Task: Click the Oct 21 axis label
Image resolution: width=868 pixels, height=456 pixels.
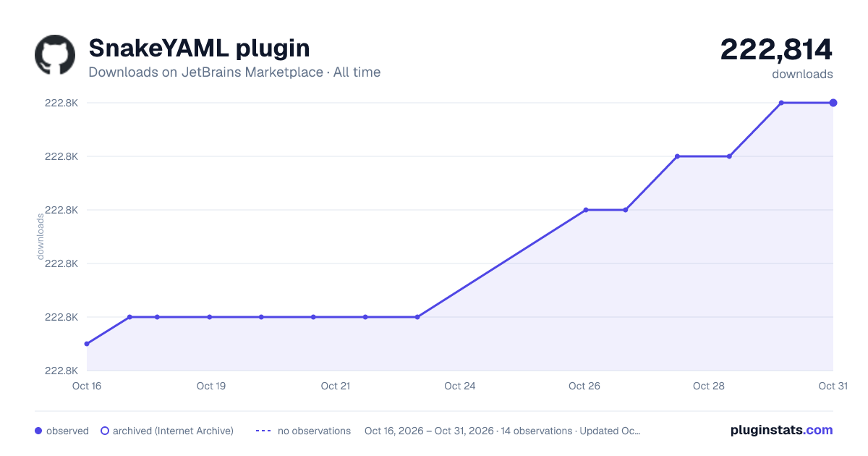Action: [x=336, y=386]
